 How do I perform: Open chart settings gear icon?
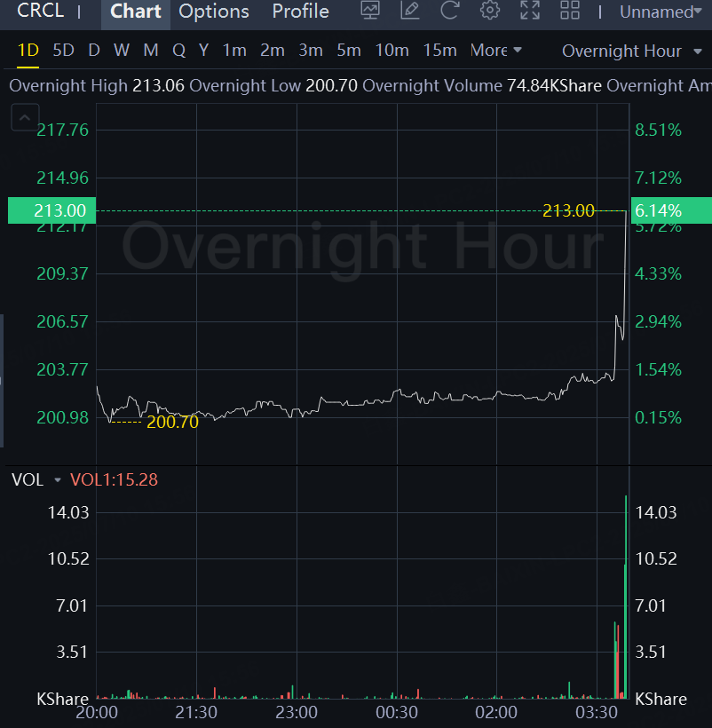[490, 11]
